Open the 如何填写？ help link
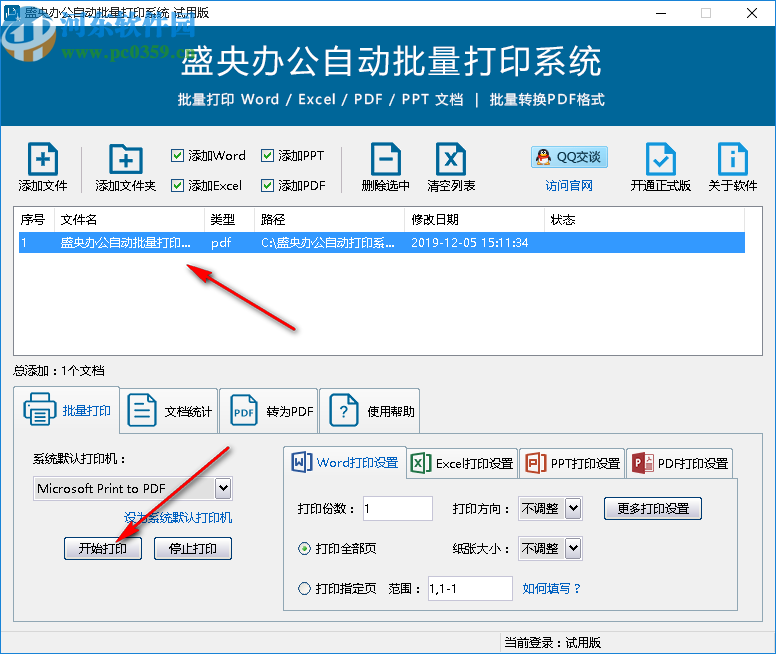Viewport: 776px width, 654px height. [551, 588]
